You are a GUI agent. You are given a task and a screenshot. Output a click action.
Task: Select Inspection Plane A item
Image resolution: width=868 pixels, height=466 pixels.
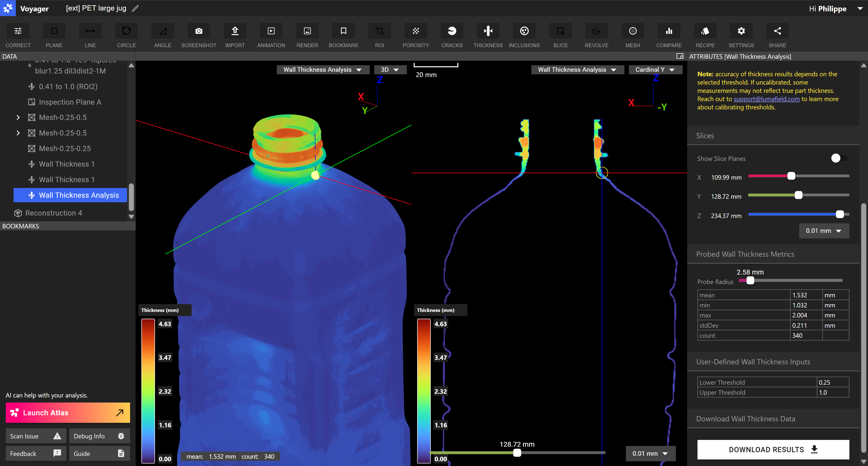coord(70,102)
